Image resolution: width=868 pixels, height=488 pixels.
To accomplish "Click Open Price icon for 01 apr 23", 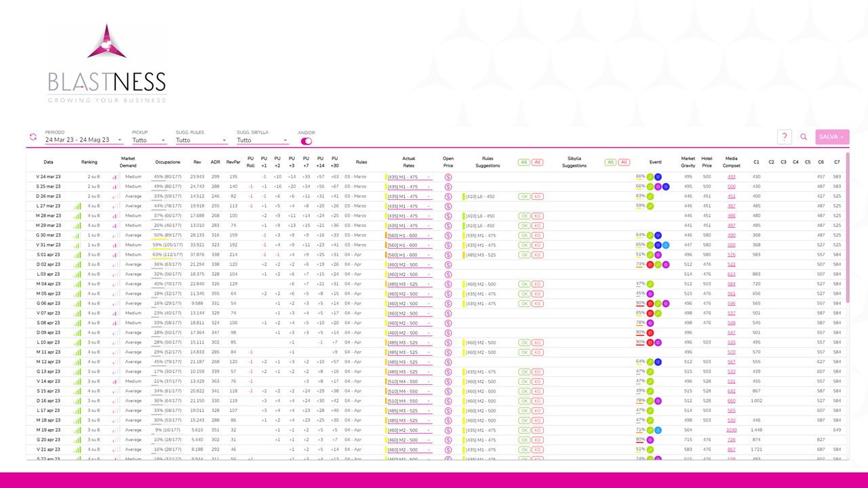I will (448, 255).
